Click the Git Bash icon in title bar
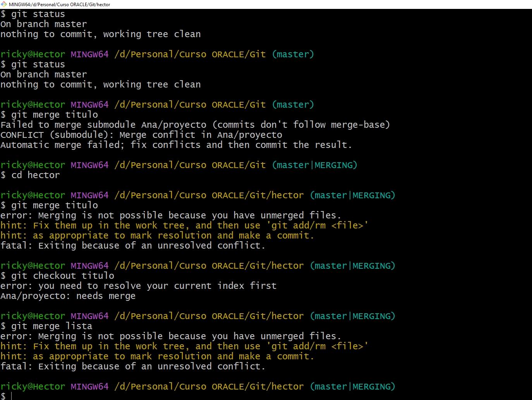The height and width of the screenshot is (400, 532). [x=4, y=4]
